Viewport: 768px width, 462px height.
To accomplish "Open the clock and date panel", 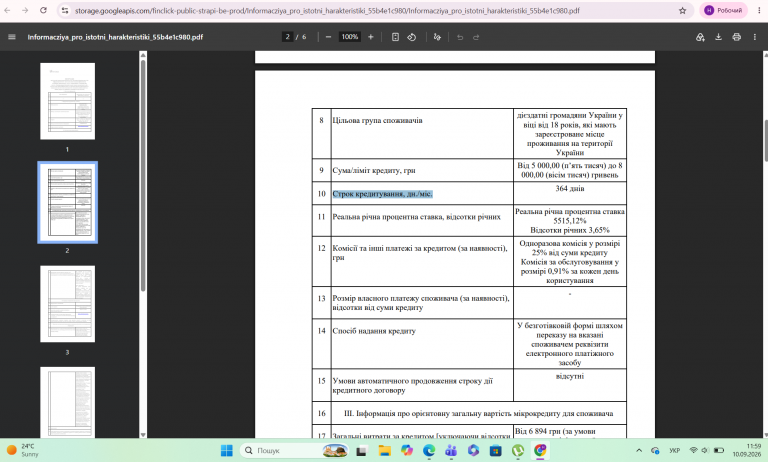I will 746,450.
